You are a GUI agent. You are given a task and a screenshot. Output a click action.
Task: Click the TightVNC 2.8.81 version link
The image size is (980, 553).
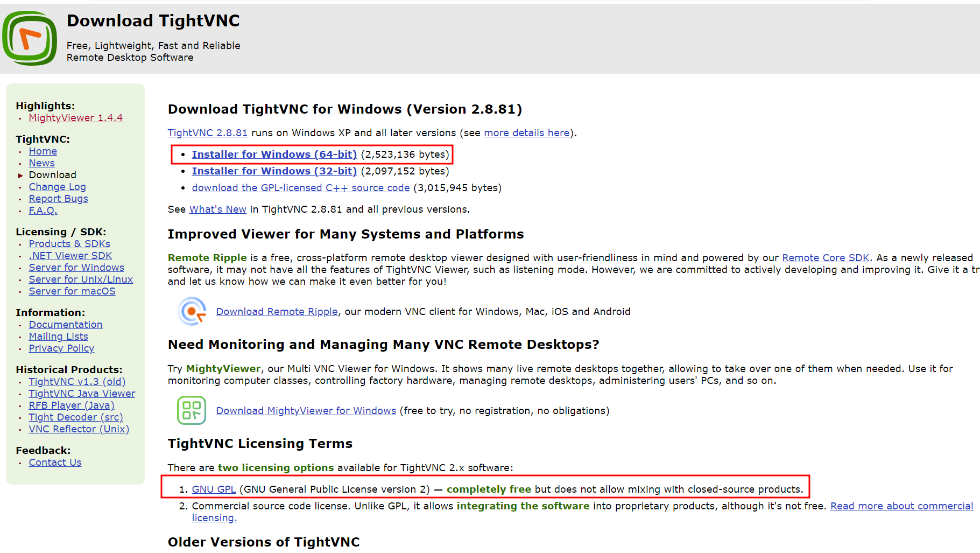point(208,133)
